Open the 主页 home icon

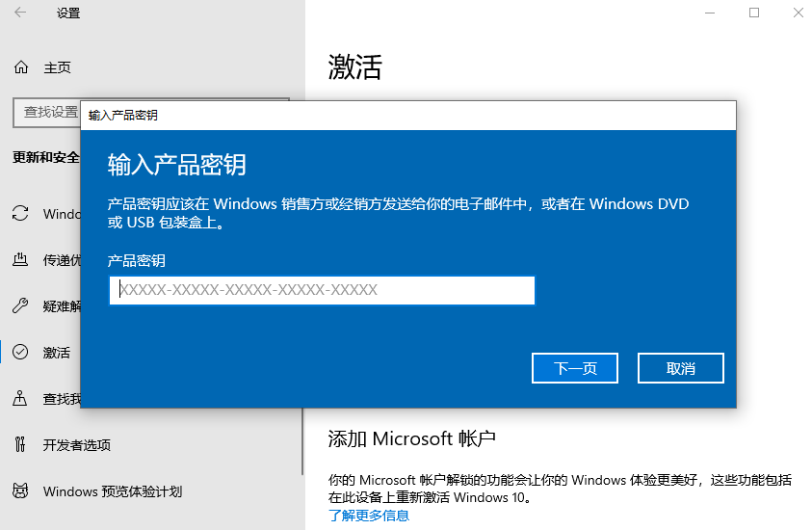pos(21,67)
